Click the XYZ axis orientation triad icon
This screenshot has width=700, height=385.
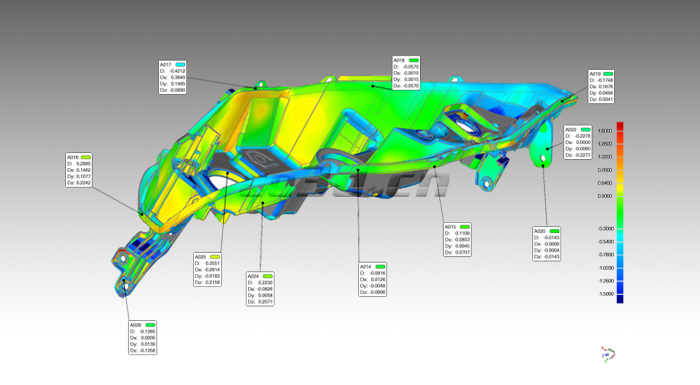608,354
